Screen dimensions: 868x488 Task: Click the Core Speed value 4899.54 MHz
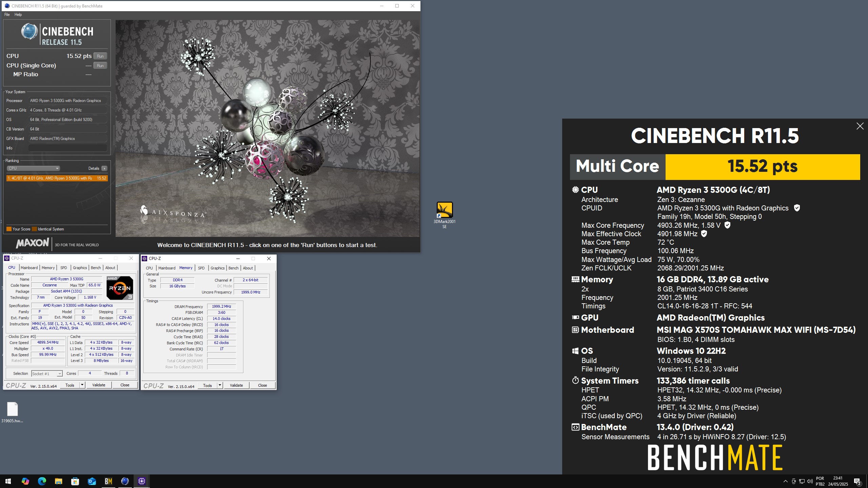tap(48, 343)
